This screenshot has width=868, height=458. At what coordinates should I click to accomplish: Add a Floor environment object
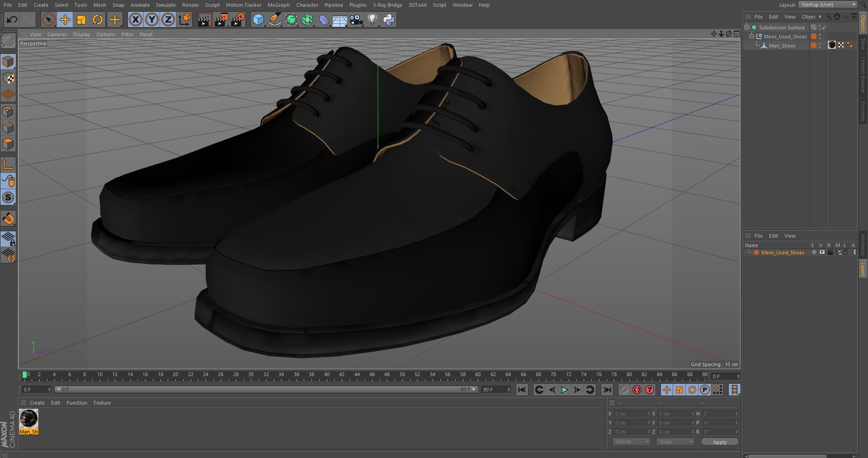[340, 19]
